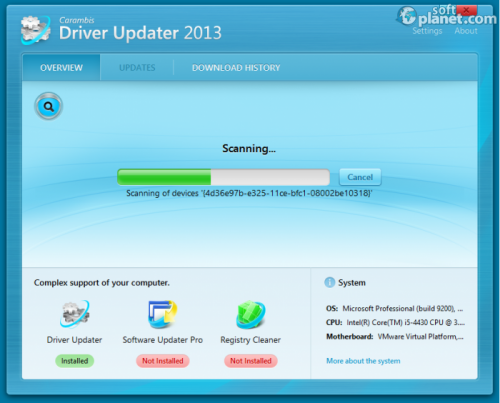The image size is (500, 403).
Task: Open More about the system link
Action: 363,361
